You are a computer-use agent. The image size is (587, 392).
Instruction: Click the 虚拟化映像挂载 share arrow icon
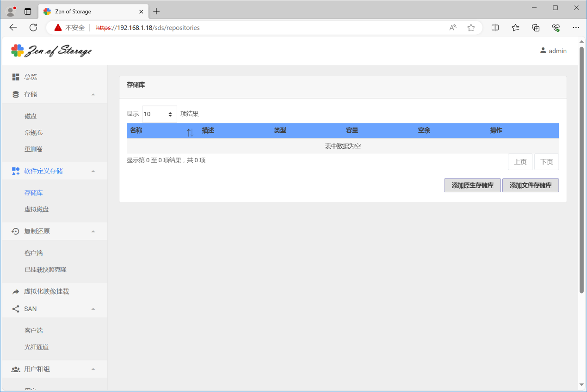(16, 292)
